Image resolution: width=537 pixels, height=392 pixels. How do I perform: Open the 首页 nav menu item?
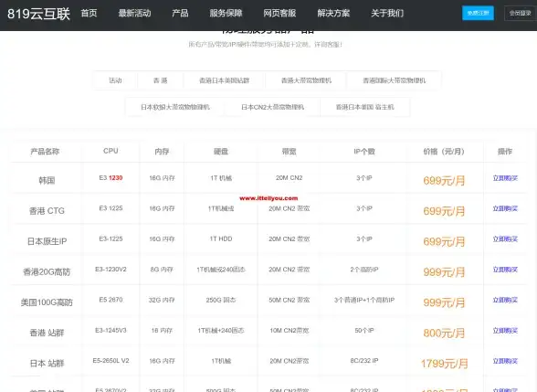(x=89, y=14)
